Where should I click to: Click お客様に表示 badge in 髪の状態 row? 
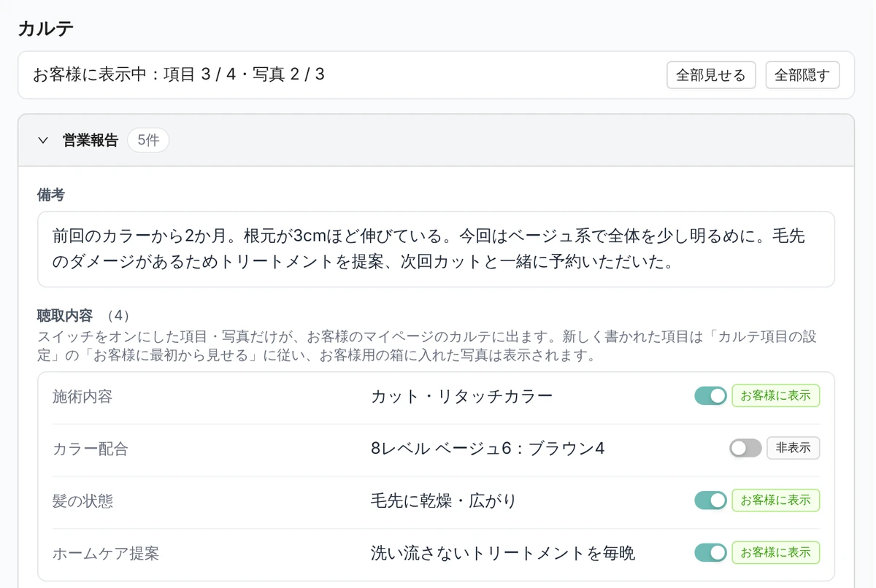[775, 500]
